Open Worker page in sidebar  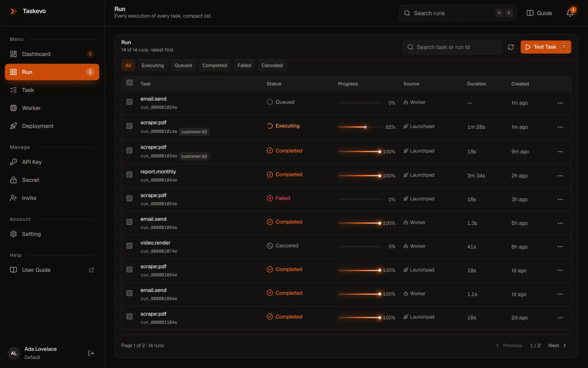point(52,108)
